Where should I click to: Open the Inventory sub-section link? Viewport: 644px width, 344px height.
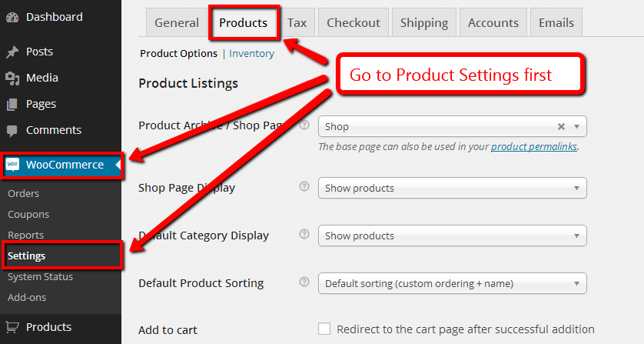coord(251,54)
